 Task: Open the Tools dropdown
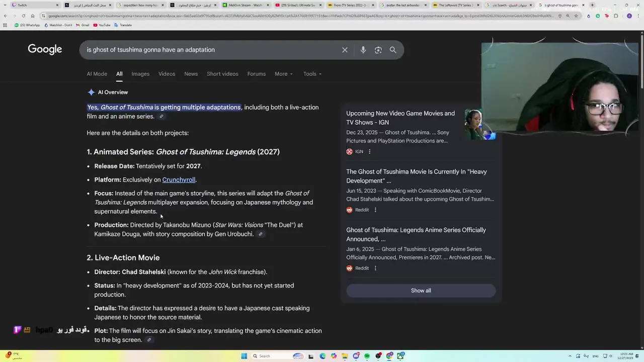click(x=312, y=74)
